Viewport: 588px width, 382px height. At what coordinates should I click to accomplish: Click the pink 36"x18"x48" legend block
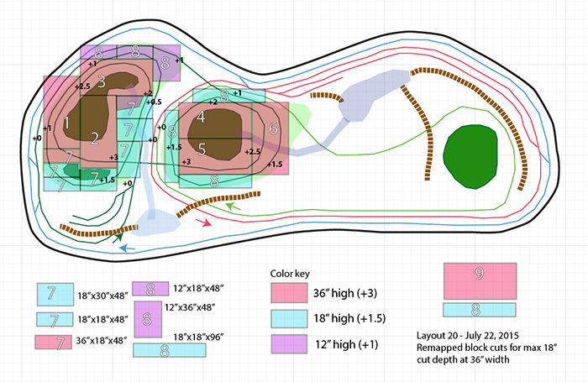click(x=53, y=342)
